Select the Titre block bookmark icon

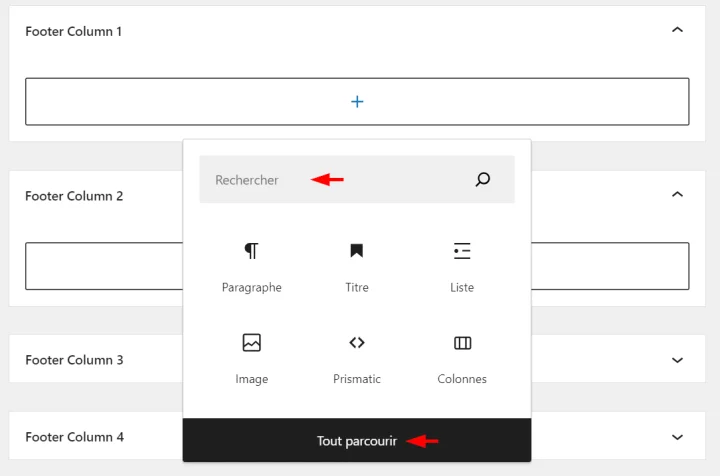pyautogui.click(x=356, y=251)
